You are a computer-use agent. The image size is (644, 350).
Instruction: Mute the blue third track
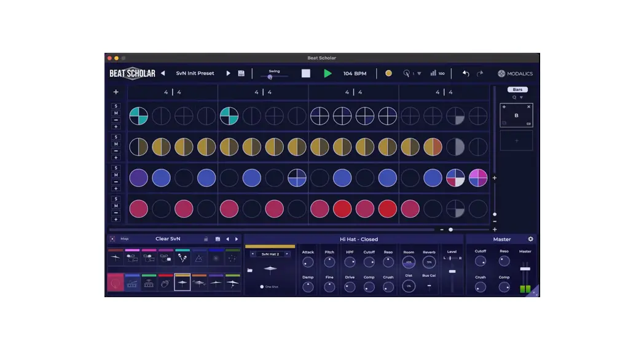[x=116, y=175]
